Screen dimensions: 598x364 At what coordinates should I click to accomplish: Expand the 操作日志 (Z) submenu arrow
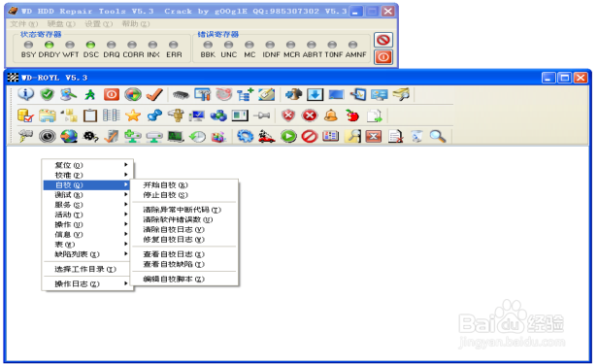point(126,283)
